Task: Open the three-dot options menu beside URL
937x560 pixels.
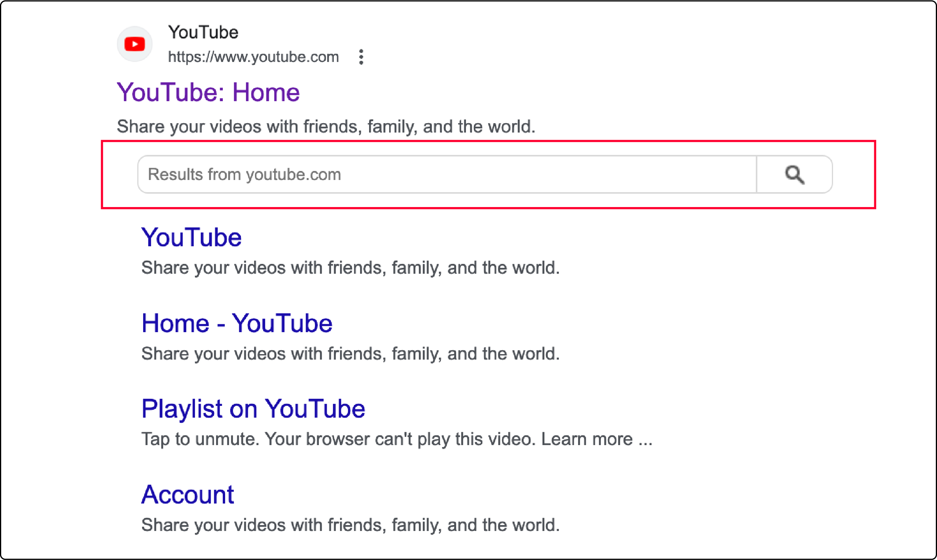Action: click(361, 57)
